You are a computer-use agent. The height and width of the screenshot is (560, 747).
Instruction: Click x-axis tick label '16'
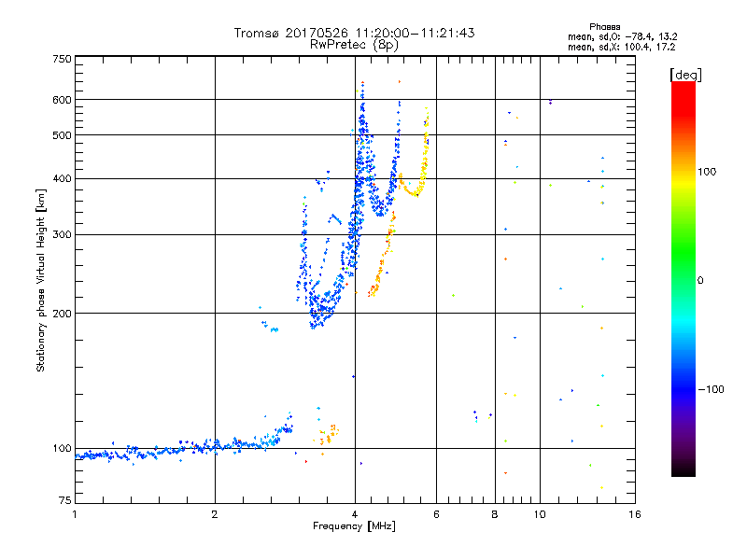tap(635, 514)
